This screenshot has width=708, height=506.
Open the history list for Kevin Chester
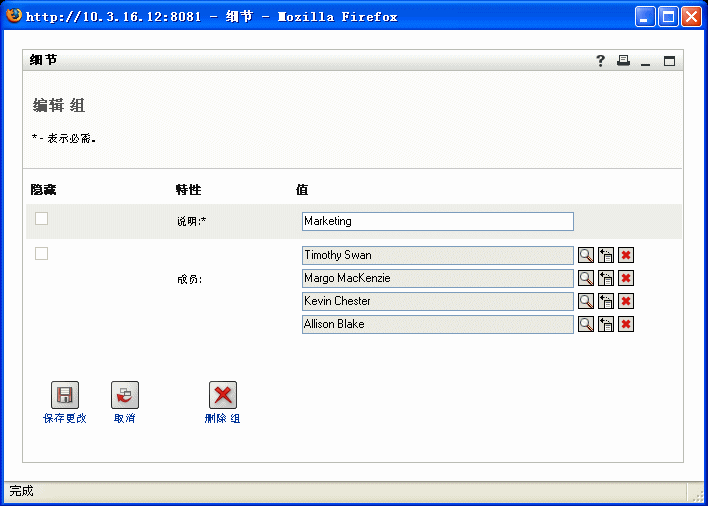coord(606,301)
